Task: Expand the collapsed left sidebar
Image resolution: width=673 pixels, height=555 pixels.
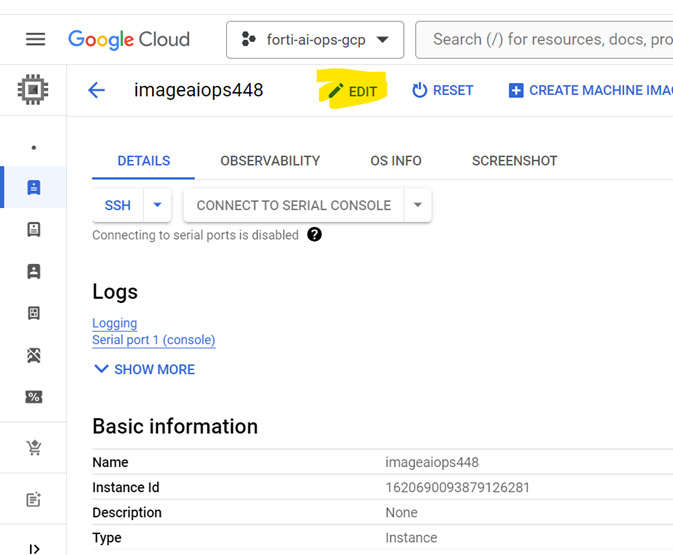Action: [34, 548]
